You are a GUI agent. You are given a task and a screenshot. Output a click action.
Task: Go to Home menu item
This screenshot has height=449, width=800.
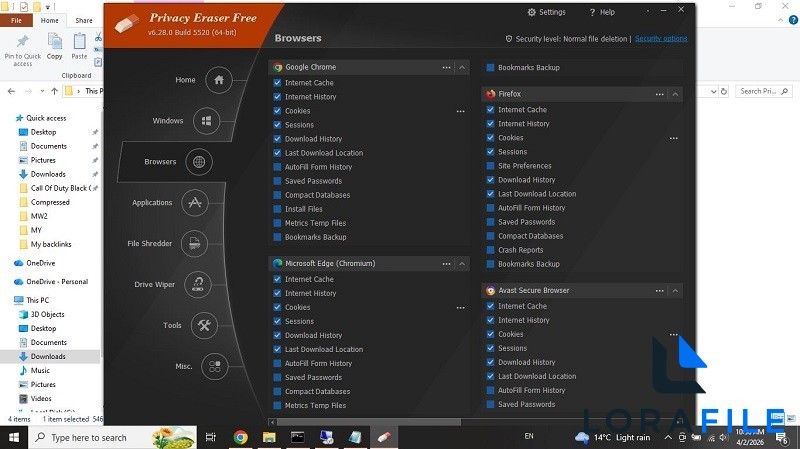click(185, 80)
